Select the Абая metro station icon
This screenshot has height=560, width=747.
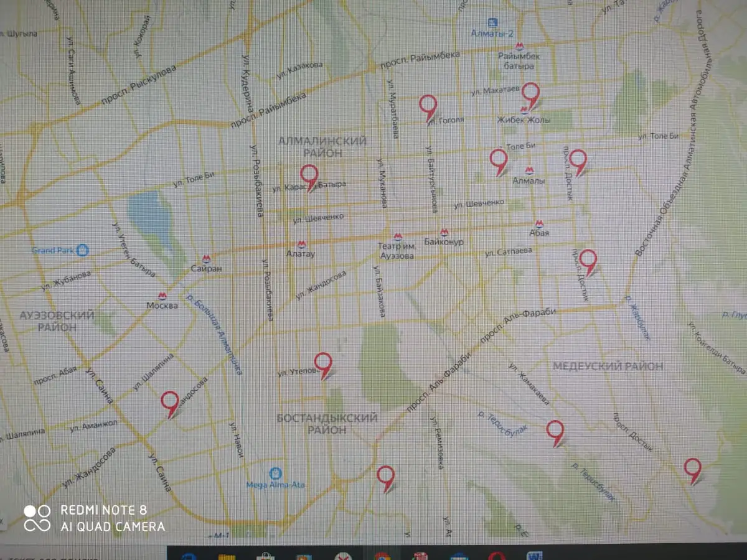tap(539, 223)
